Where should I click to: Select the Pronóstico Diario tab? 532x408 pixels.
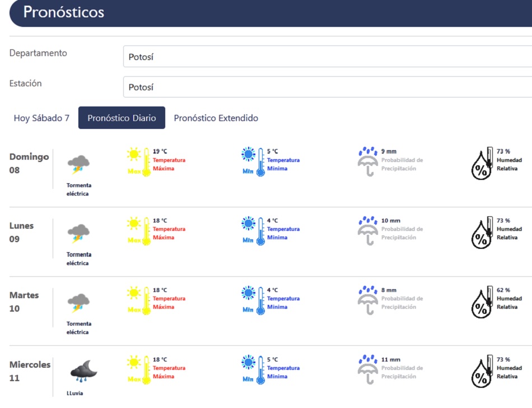[122, 118]
